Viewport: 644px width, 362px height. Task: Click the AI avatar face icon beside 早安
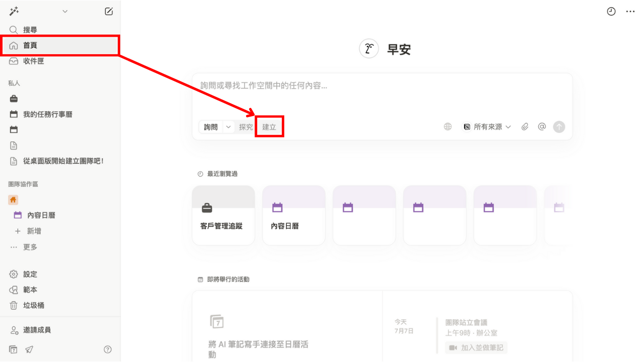(369, 49)
